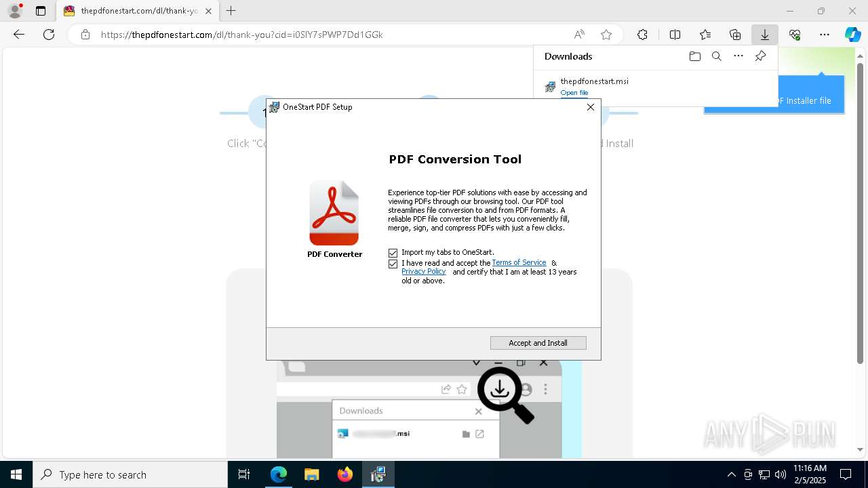The image size is (868, 488).
Task: Click the PDF Converter icon
Action: click(334, 213)
